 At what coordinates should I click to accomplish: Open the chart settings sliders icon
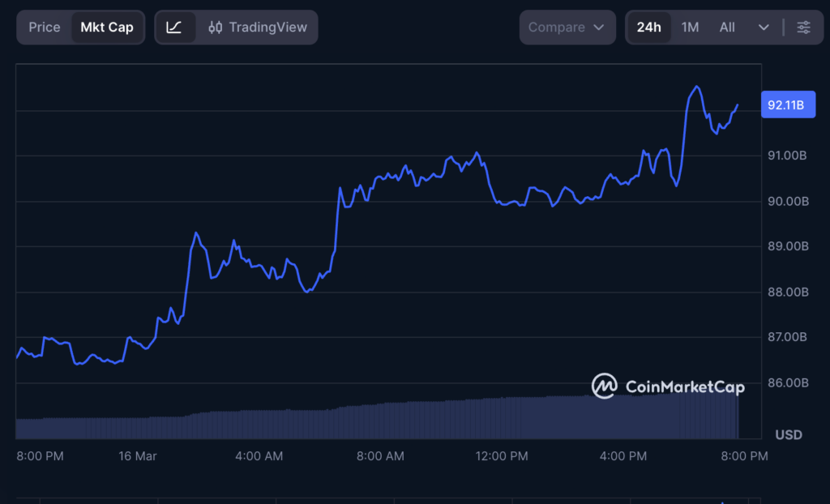coord(803,27)
